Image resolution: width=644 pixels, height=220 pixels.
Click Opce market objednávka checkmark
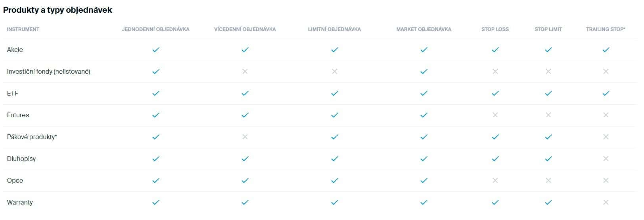(424, 181)
